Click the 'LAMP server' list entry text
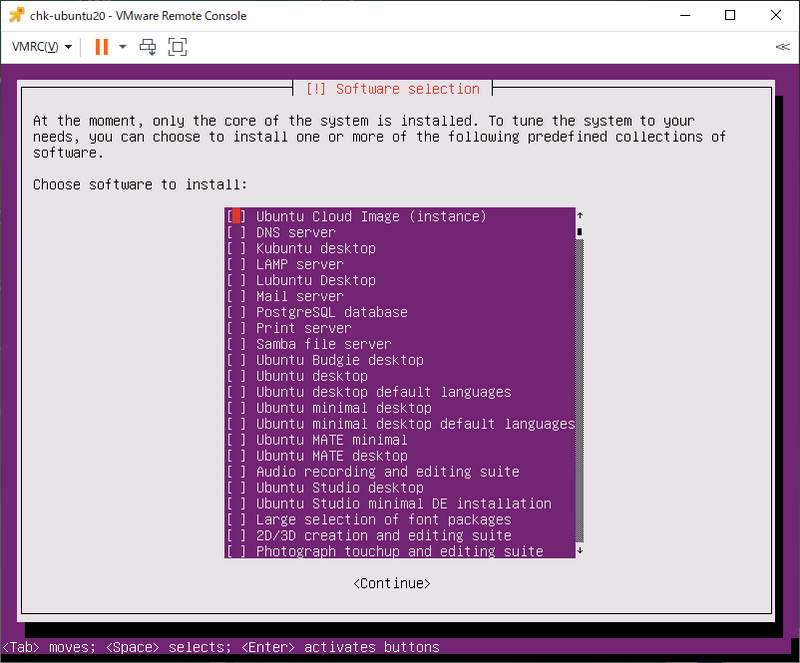The height and width of the screenshot is (663, 800). click(299, 264)
